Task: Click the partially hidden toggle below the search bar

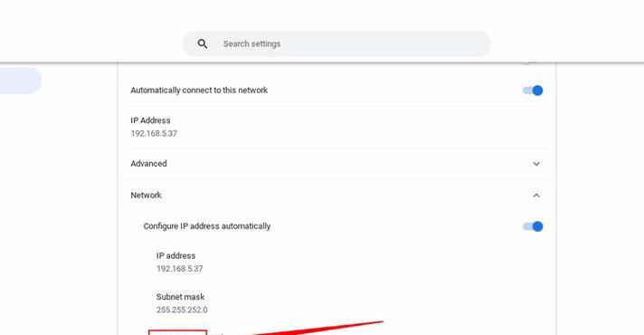Action: pyautogui.click(x=531, y=62)
